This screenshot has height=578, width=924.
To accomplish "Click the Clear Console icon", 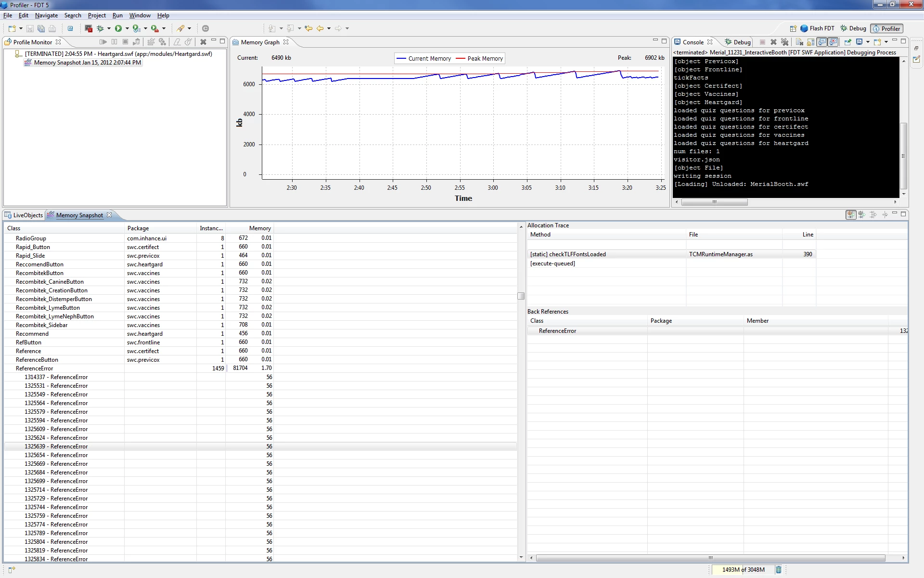I will click(x=799, y=42).
